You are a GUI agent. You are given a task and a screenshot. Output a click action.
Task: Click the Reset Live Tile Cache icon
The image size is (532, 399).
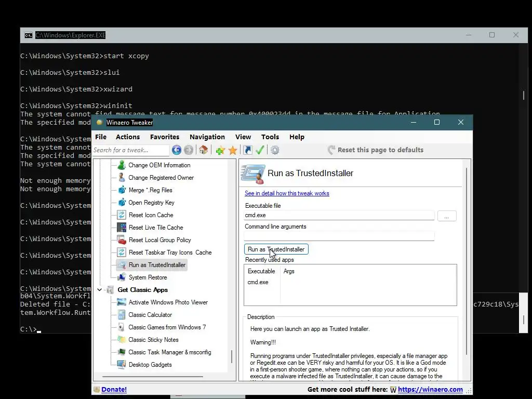coord(122,228)
